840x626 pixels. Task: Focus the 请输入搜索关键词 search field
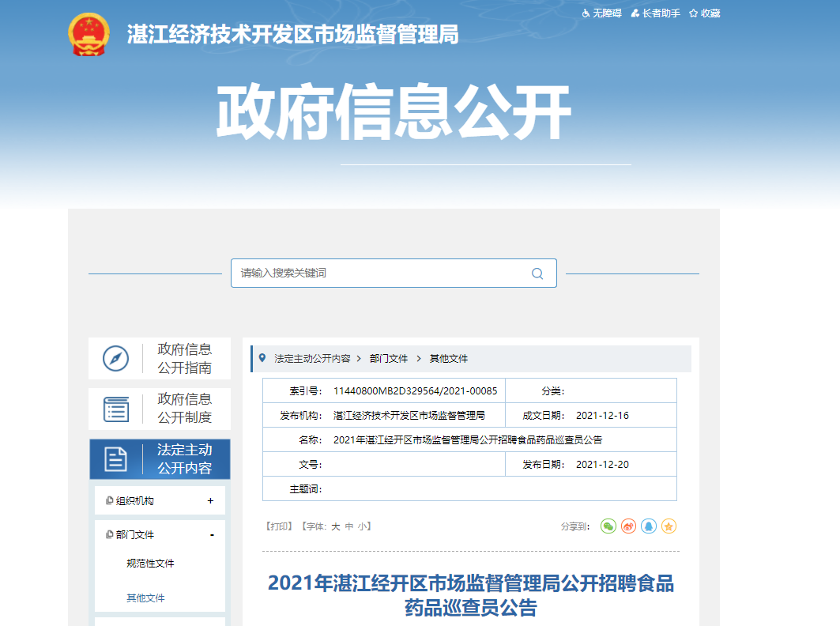point(379,273)
